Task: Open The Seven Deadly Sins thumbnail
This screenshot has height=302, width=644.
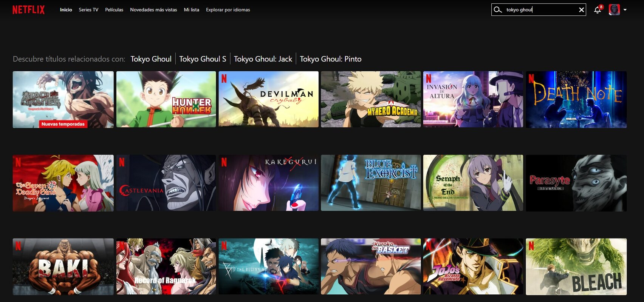Action: (63, 183)
